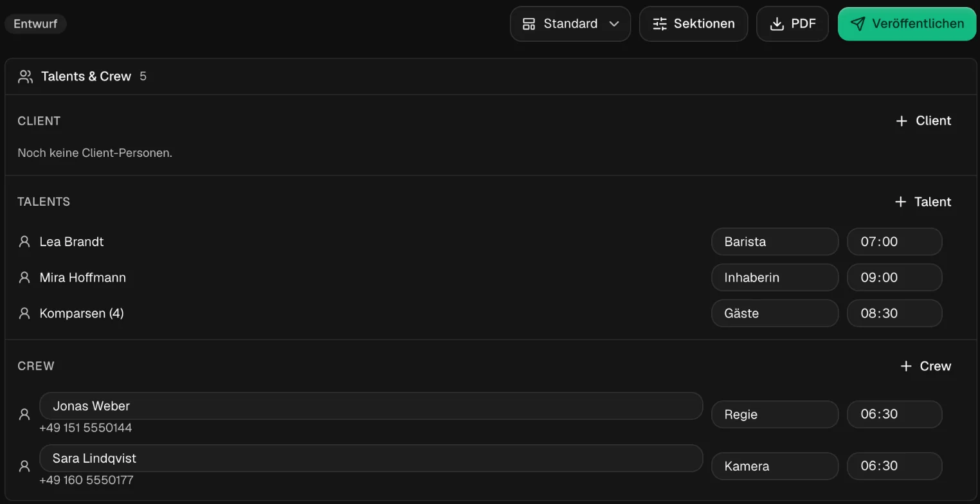Click the person icon beside Lea Brandt
Viewport: 980px width, 504px height.
click(x=24, y=242)
